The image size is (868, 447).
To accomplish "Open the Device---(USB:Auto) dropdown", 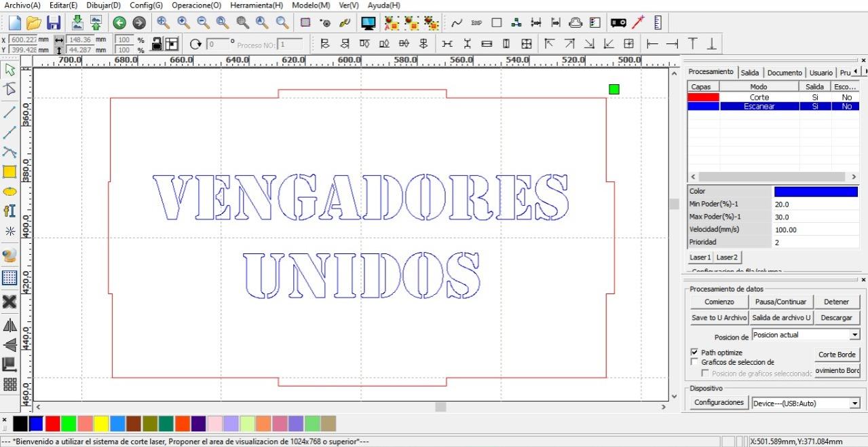I will point(854,403).
